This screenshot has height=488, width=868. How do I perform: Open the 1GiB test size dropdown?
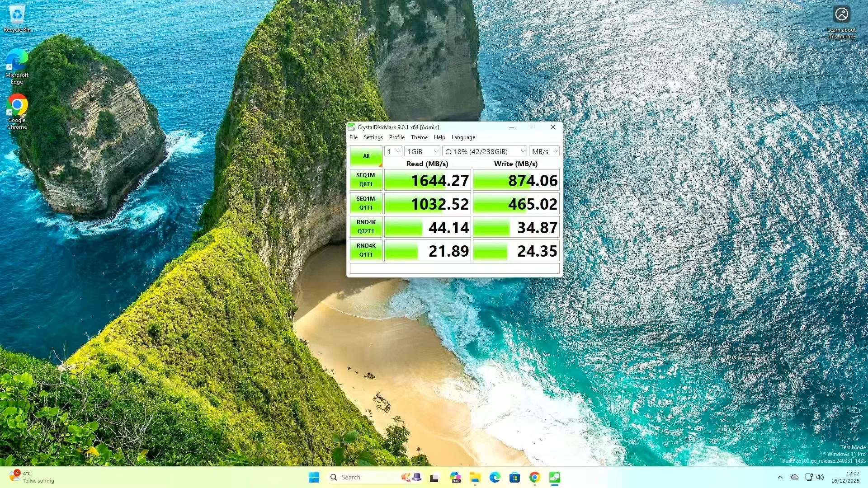tap(422, 151)
